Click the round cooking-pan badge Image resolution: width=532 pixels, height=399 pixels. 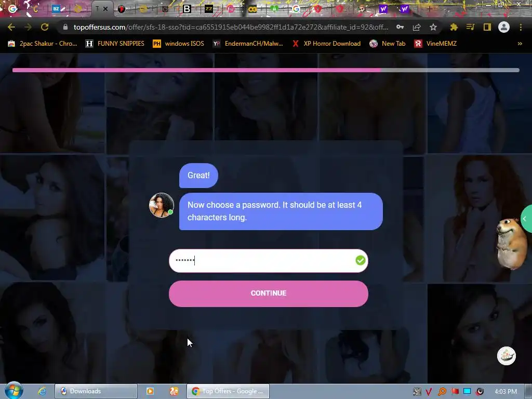(506, 356)
